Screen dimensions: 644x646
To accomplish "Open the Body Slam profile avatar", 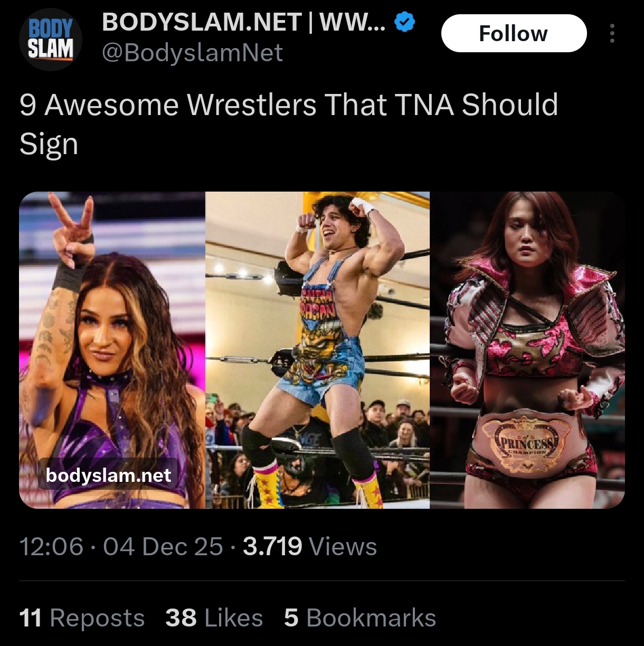I will click(51, 40).
